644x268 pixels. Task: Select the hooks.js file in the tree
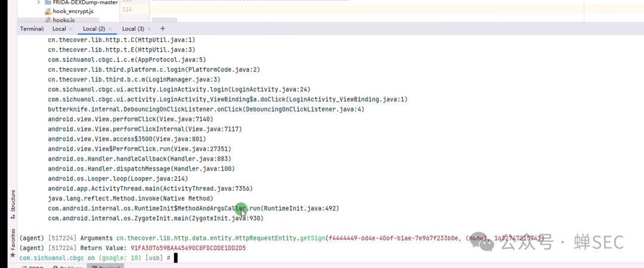[63, 20]
